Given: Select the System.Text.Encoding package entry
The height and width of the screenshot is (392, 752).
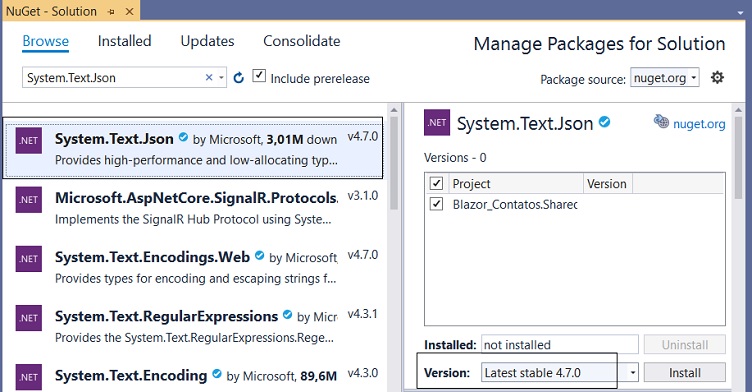Looking at the screenshot, I should tap(192, 376).
